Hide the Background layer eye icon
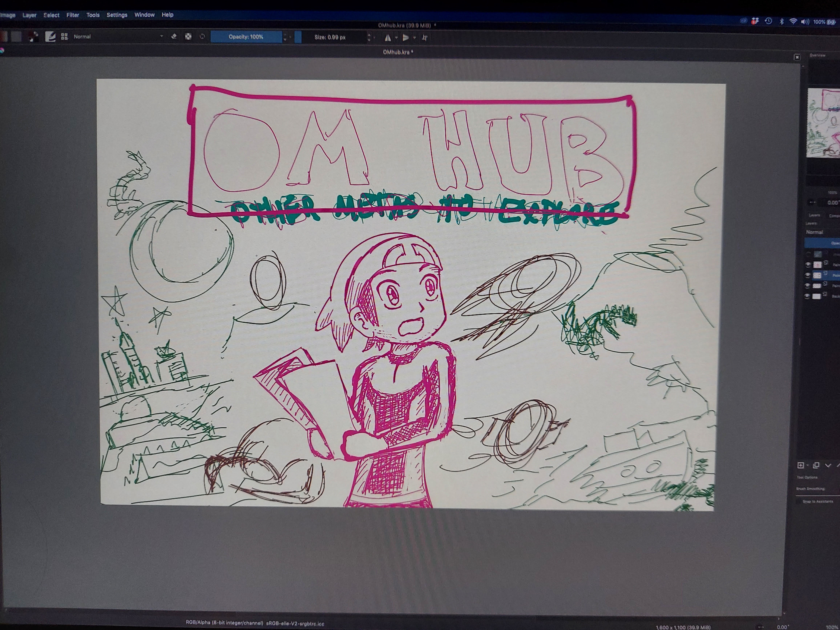Screen dimensions: 840x630 [x=807, y=296]
